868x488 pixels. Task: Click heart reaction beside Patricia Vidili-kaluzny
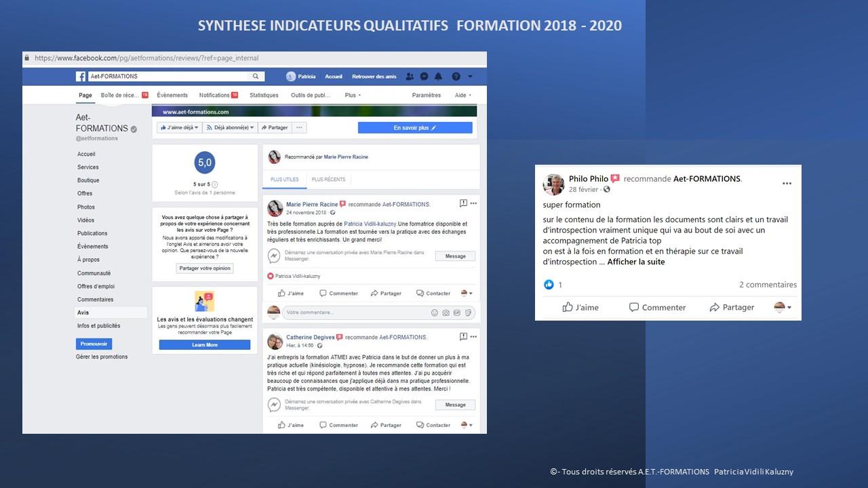(271, 277)
